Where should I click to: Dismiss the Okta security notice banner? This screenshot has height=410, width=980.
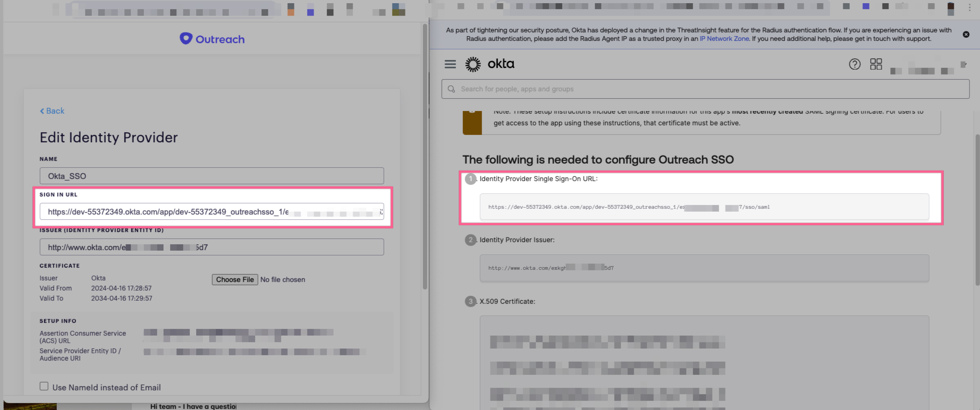(966, 35)
